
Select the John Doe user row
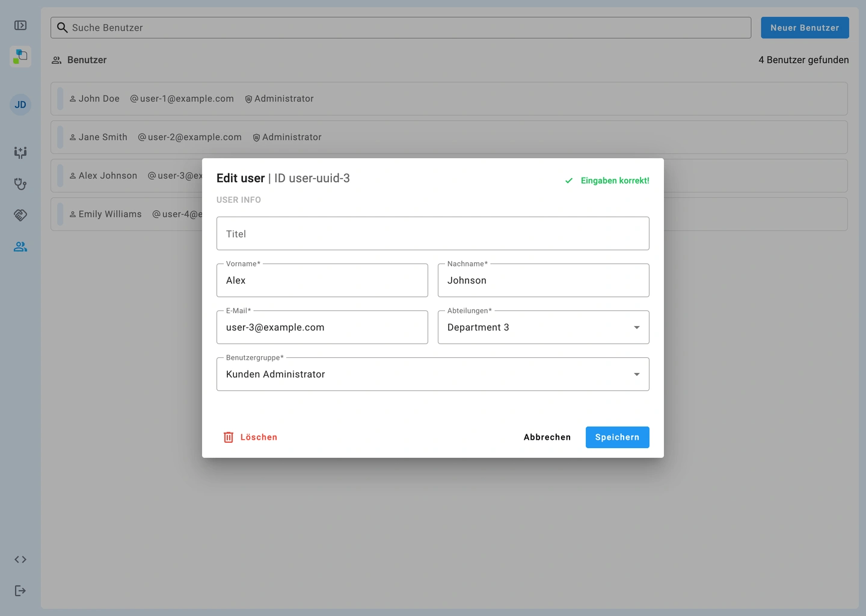[x=449, y=99]
